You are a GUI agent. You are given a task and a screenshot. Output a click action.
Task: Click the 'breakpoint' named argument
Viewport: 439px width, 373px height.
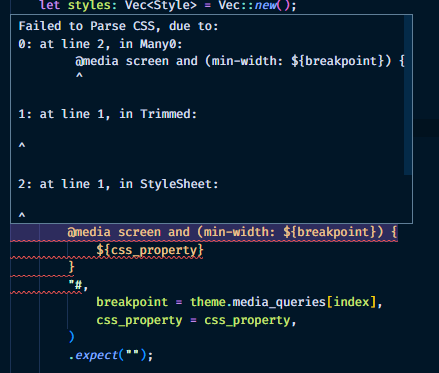click(x=132, y=302)
